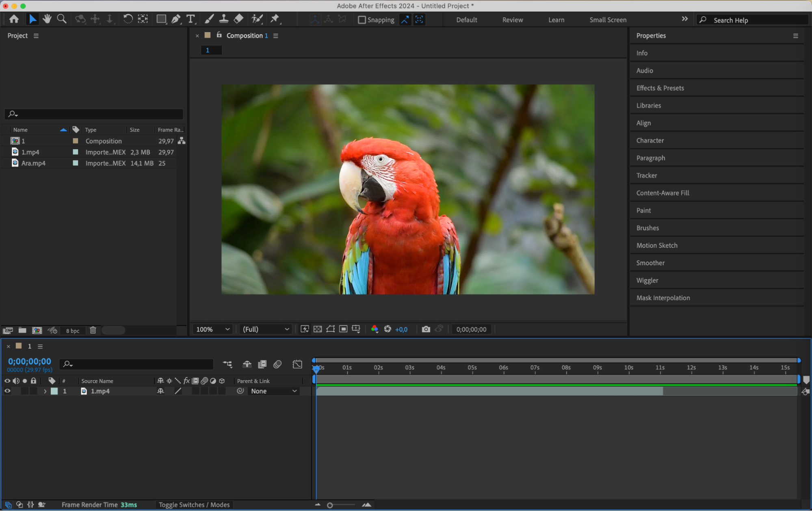Switch to the Review workspace
The height and width of the screenshot is (511, 812).
pos(512,20)
